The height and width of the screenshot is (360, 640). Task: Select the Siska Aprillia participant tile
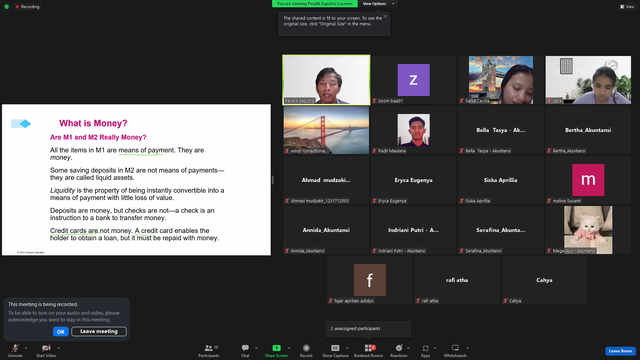(501, 180)
